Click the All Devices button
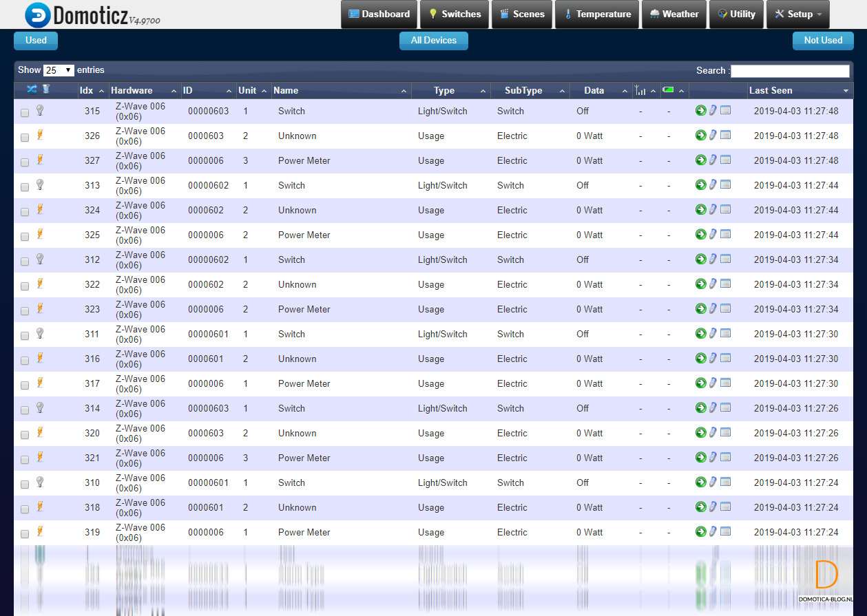The image size is (867, 616). [x=433, y=41]
